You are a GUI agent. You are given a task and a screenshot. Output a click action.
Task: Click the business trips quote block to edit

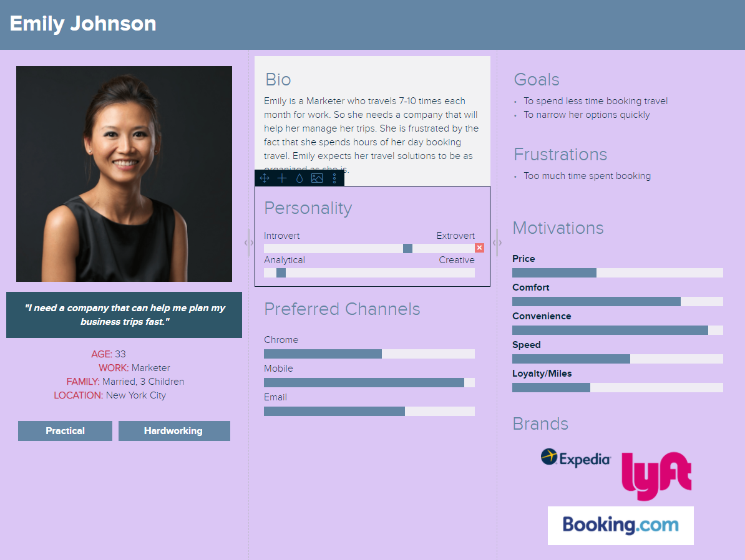click(x=124, y=314)
